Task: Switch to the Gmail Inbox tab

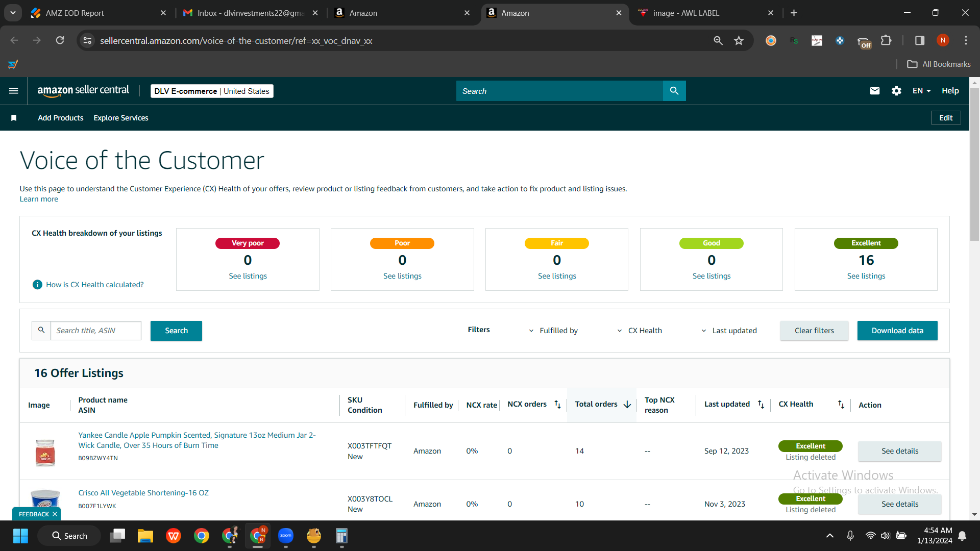Action: pos(250,13)
